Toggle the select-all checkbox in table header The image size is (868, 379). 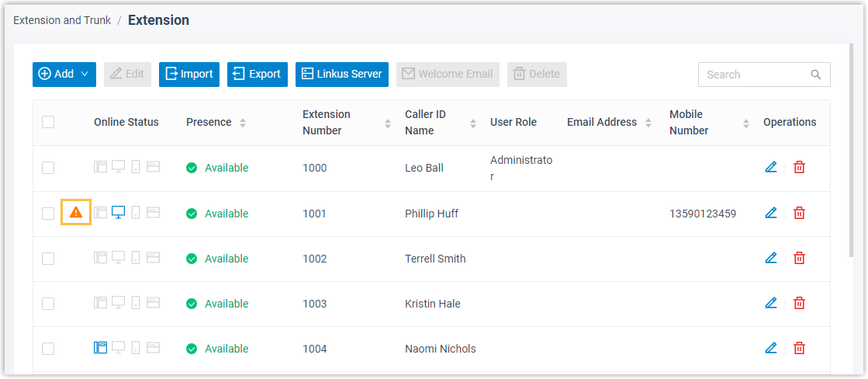pyautogui.click(x=48, y=122)
